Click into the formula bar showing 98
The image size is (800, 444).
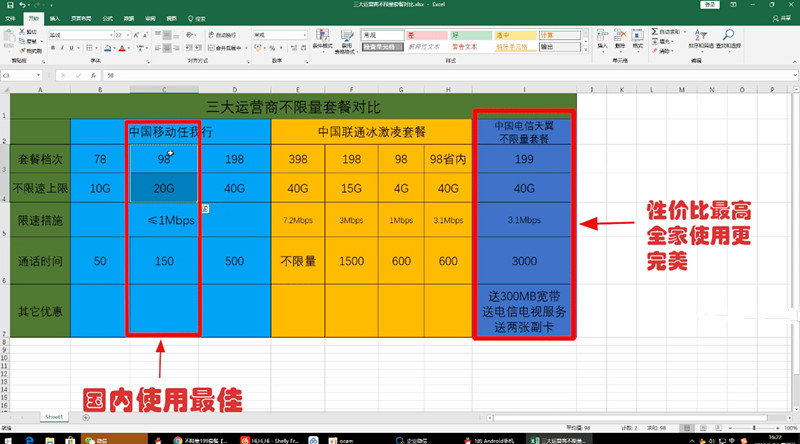pyautogui.click(x=448, y=76)
